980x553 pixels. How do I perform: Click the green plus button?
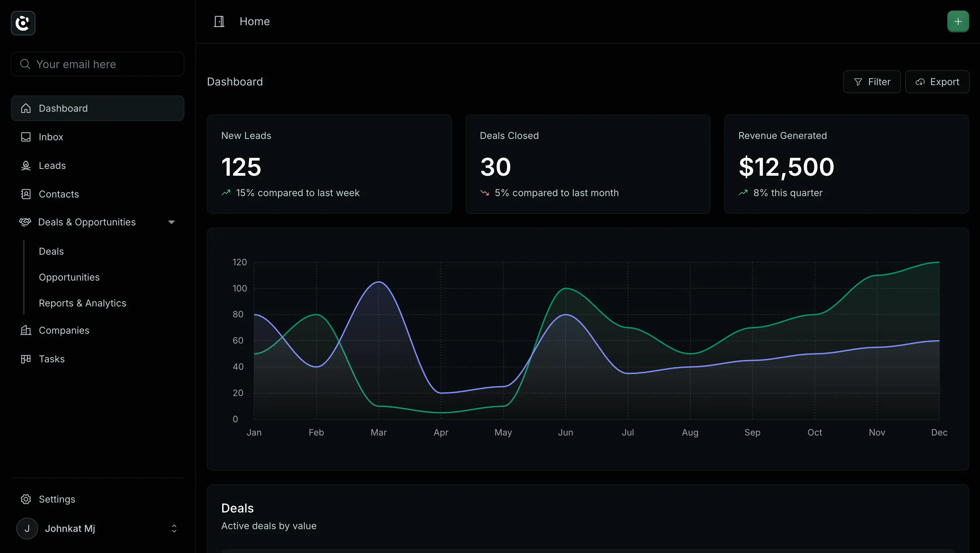point(958,21)
